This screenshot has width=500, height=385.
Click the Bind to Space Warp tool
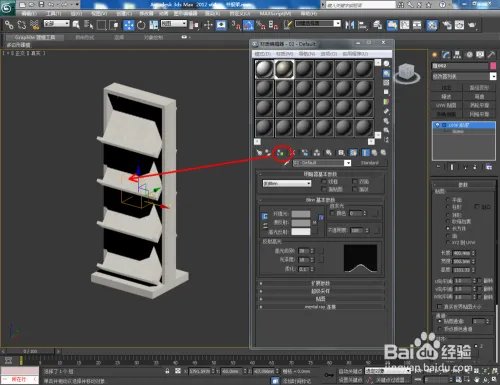pos(35,25)
